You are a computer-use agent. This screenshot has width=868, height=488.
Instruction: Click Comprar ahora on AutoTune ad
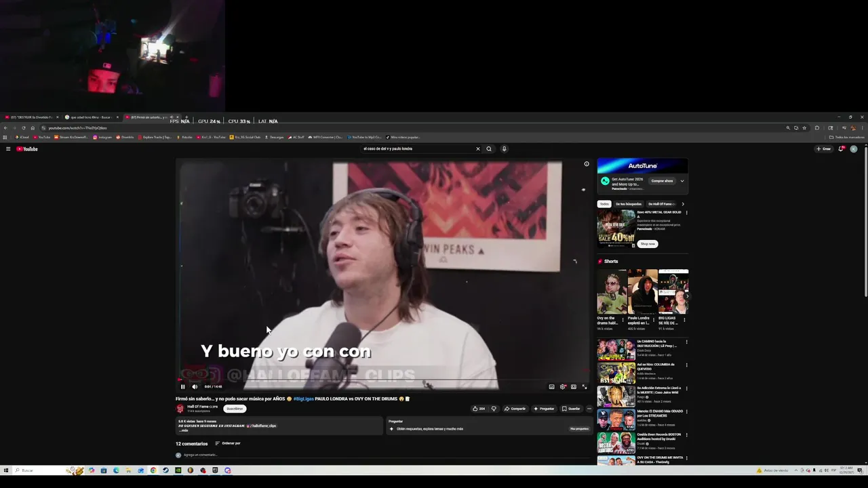(662, 181)
